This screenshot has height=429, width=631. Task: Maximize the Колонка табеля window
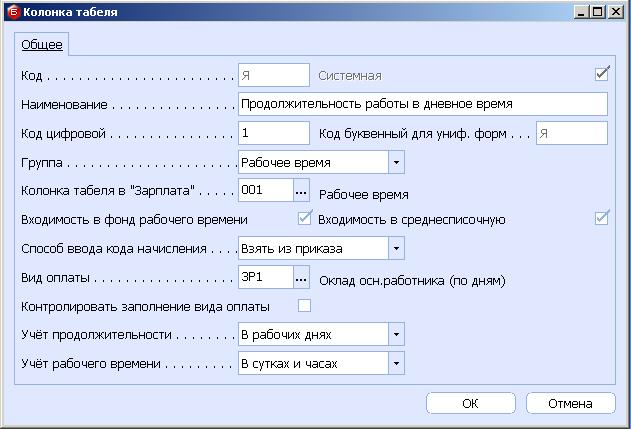pos(599,12)
